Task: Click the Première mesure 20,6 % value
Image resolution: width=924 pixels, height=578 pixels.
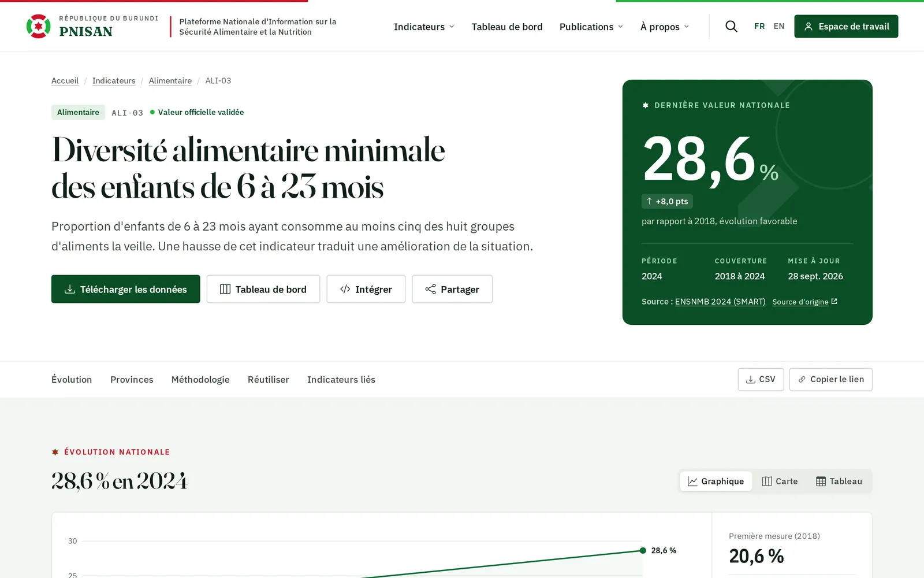Action: click(x=757, y=556)
